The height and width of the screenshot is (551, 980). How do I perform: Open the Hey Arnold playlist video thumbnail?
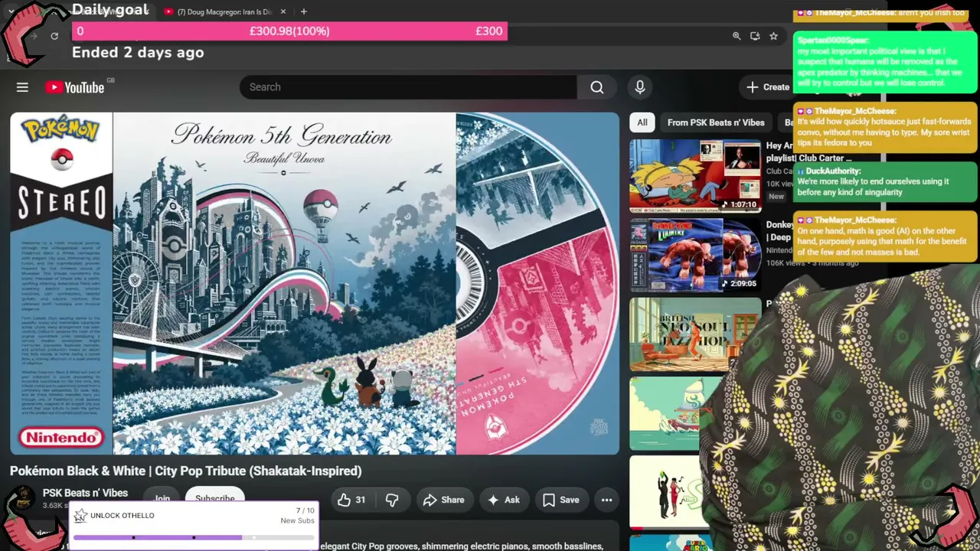695,176
